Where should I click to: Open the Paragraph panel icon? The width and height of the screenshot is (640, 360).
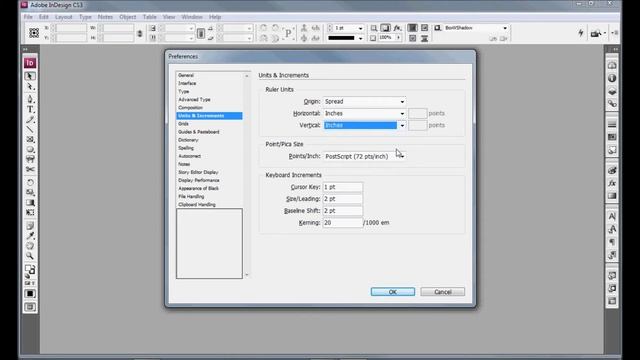[612, 242]
